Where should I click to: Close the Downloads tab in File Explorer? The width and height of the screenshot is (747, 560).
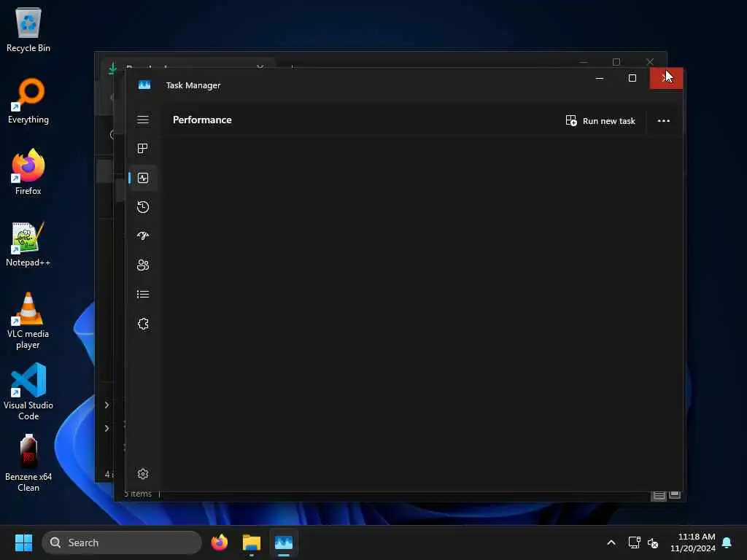260,66
